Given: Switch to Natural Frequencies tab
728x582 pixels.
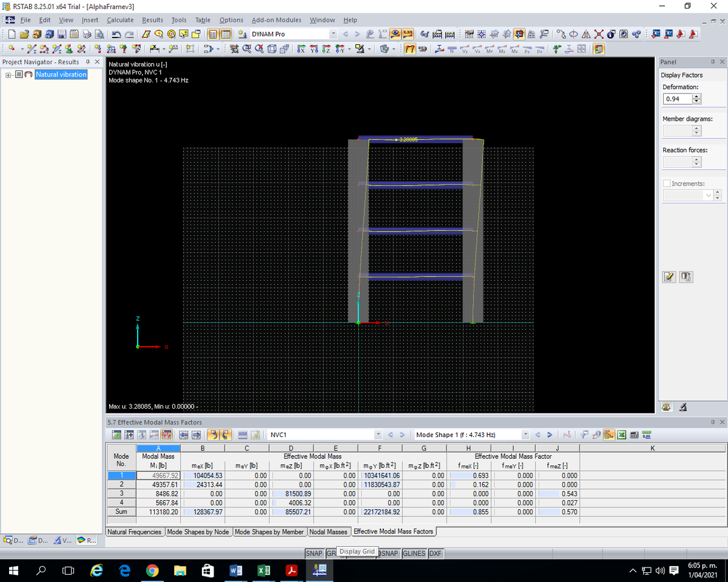Looking at the screenshot, I should pos(135,532).
